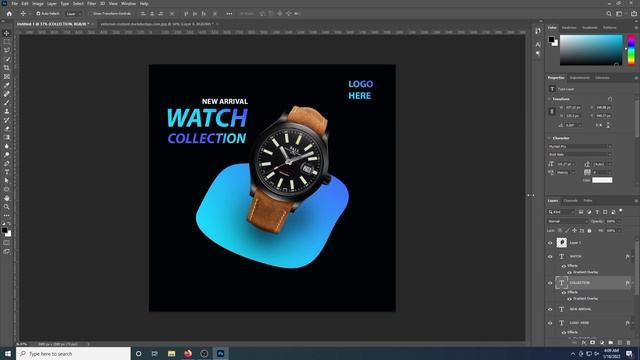Click the Windows taskbar search box
640x360 pixels.
coord(73,353)
